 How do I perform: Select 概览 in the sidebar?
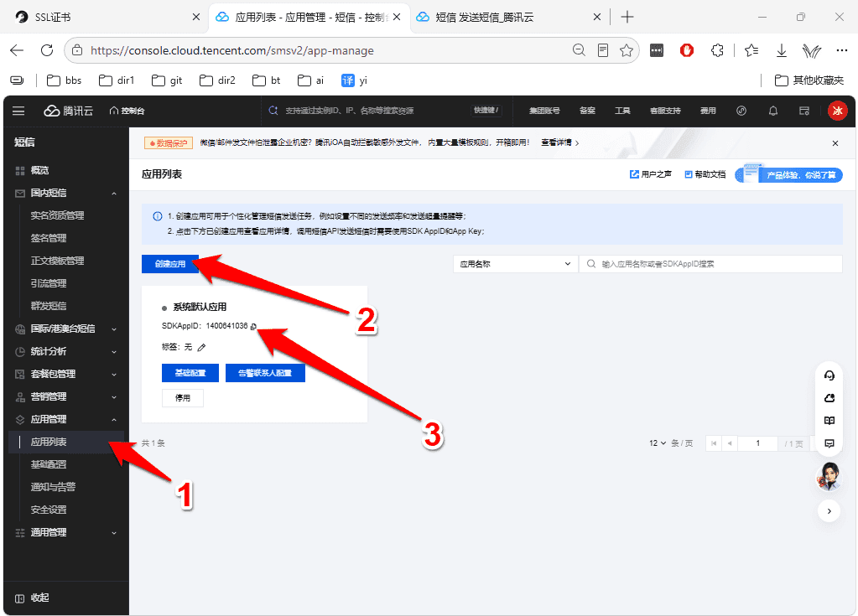click(x=39, y=170)
